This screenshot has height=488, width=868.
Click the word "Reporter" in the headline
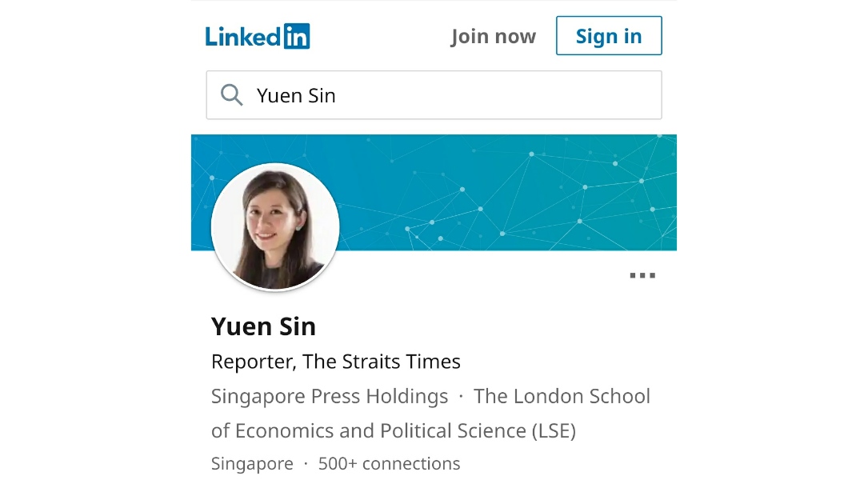tap(252, 362)
